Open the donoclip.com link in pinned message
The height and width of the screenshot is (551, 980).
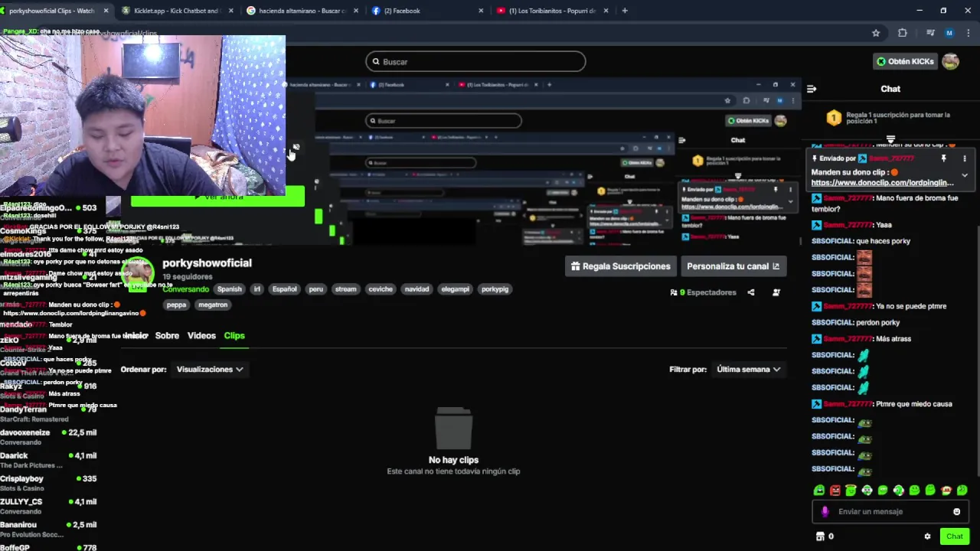(882, 183)
